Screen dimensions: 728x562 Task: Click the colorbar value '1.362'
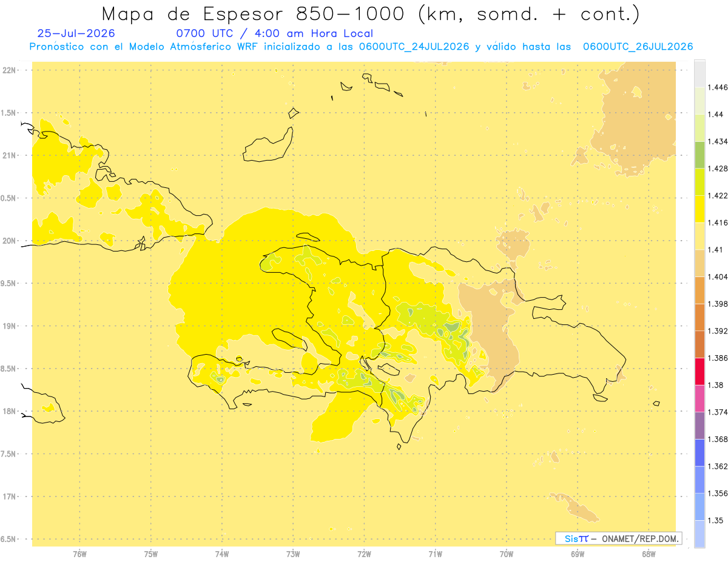point(718,466)
